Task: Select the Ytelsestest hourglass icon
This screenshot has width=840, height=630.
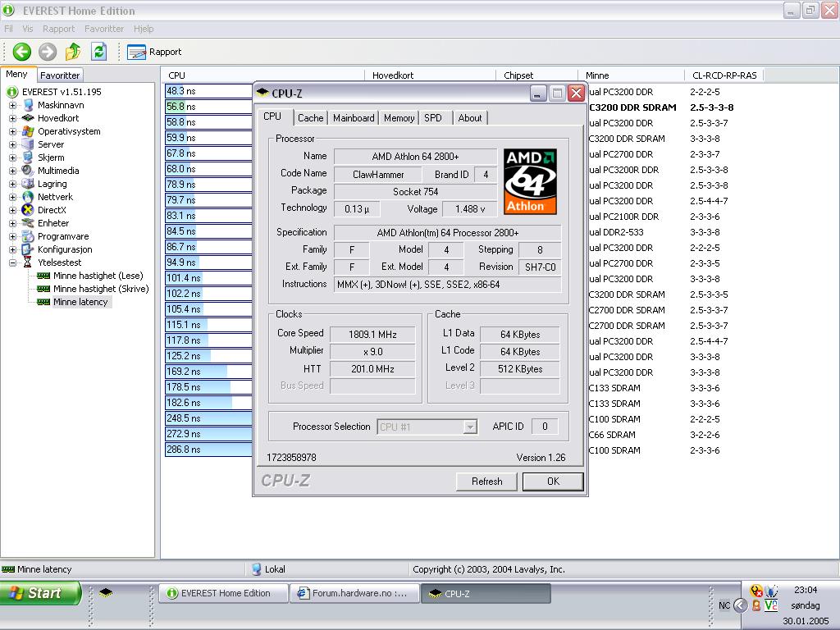Action: coord(28,262)
